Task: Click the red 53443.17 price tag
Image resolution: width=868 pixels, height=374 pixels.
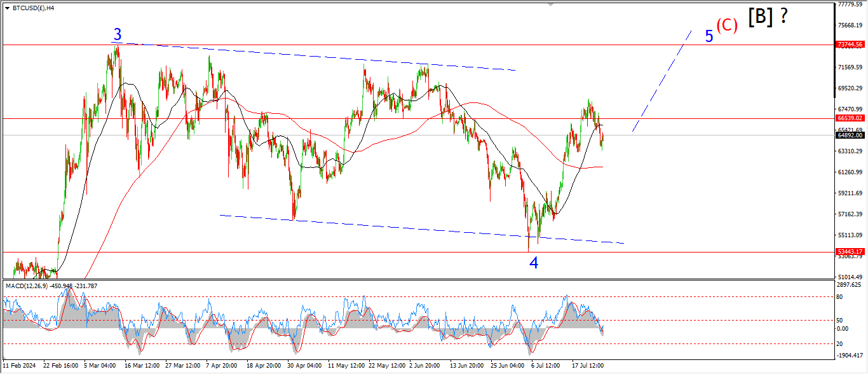Action: click(850, 252)
